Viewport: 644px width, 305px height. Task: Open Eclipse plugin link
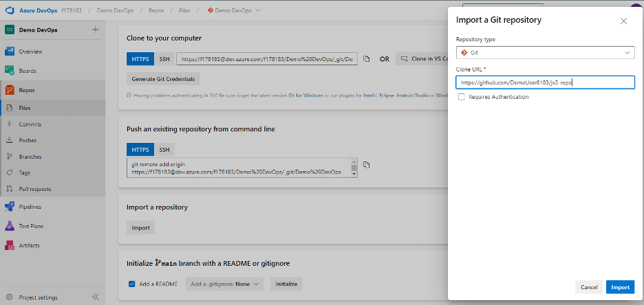point(386,95)
